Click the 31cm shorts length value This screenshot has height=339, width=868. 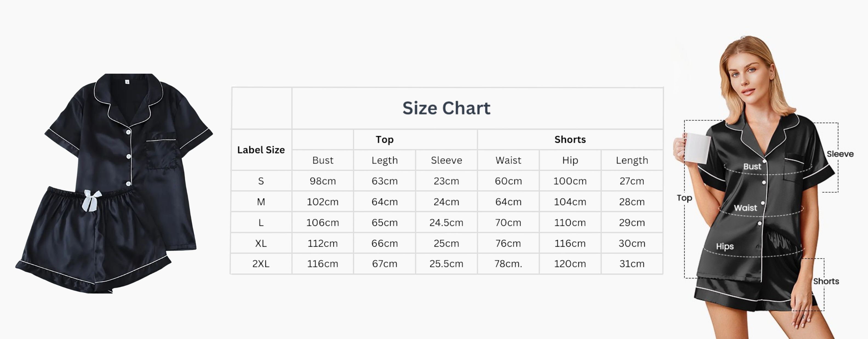pyautogui.click(x=632, y=264)
